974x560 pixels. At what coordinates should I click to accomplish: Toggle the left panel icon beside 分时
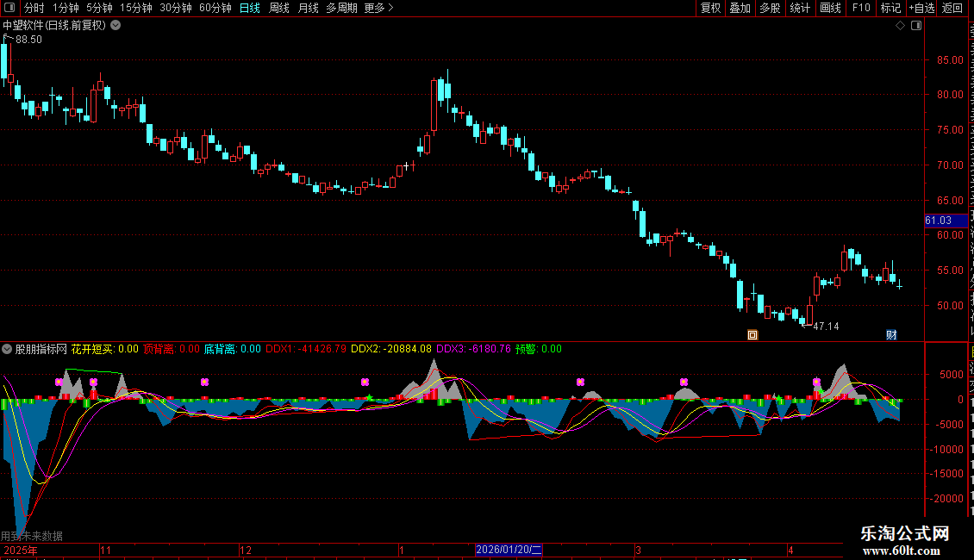tap(9, 8)
